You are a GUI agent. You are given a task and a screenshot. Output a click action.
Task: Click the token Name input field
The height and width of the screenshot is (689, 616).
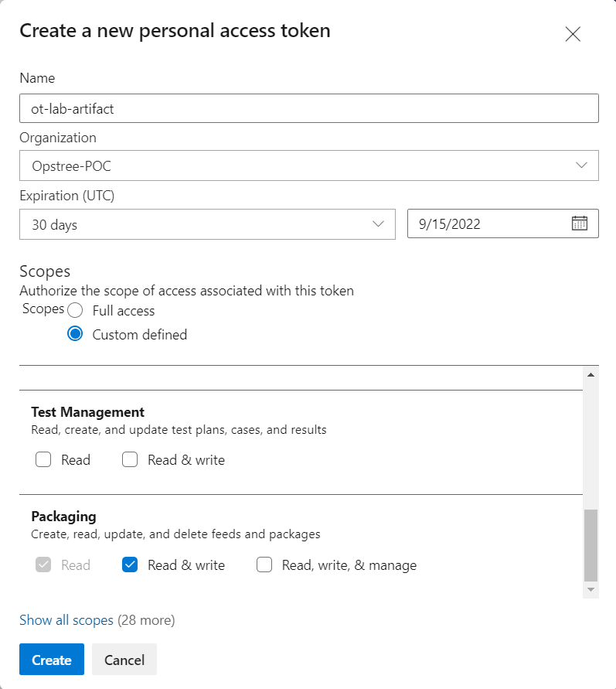click(309, 108)
